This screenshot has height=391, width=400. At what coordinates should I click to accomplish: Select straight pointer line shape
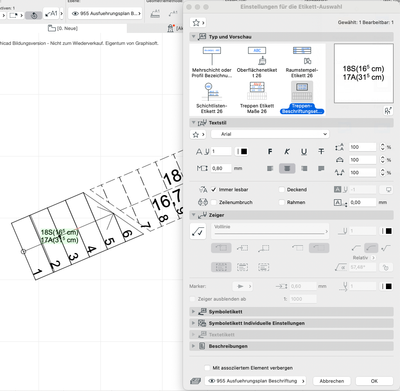tap(356, 248)
